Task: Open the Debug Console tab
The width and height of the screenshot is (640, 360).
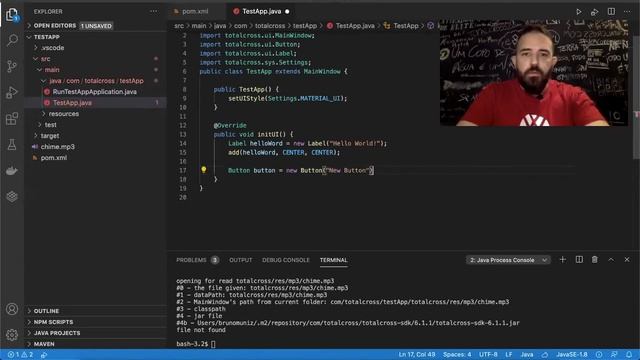Action: [286, 260]
